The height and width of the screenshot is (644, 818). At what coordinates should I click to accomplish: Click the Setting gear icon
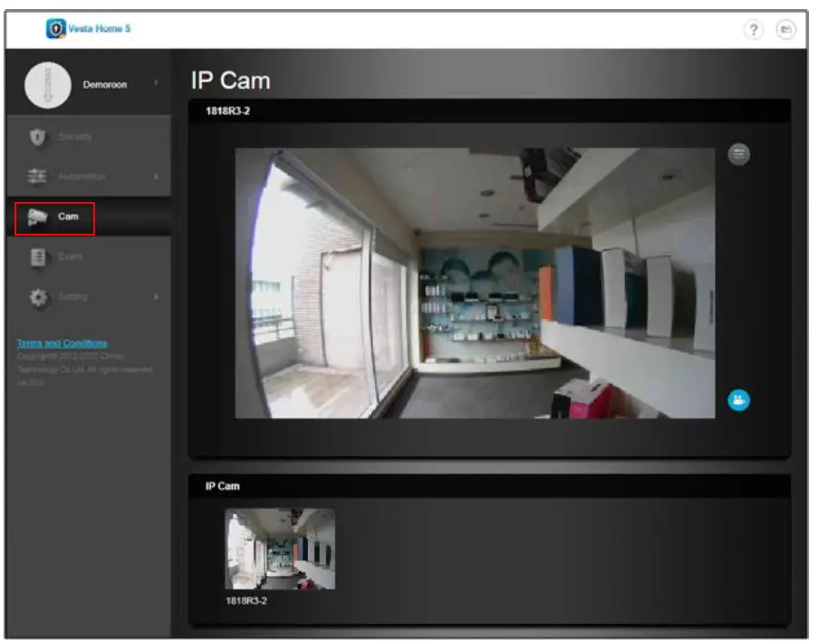point(37,296)
